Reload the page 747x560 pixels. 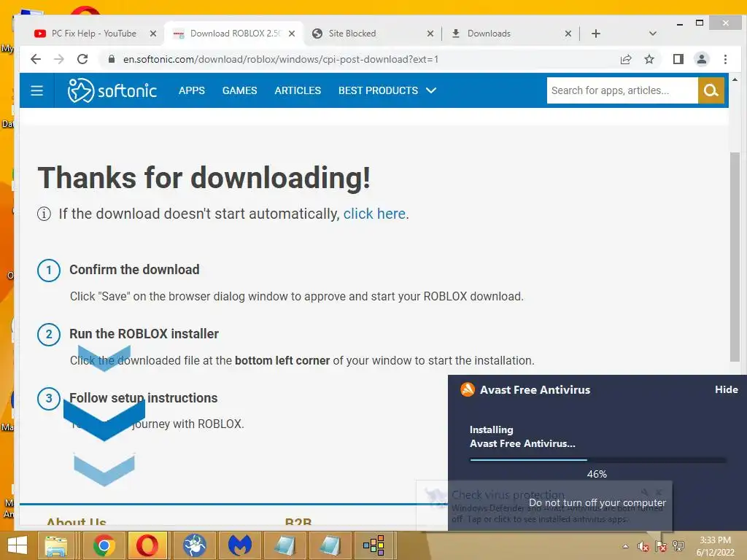(82, 59)
